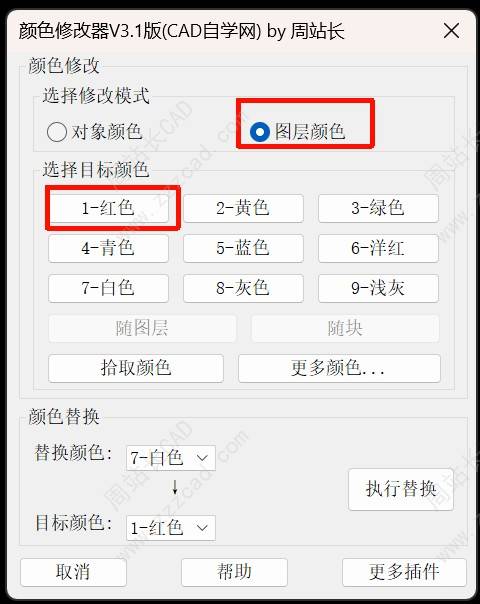Run the 执行替换 button
The width and height of the screenshot is (480, 604).
click(401, 489)
